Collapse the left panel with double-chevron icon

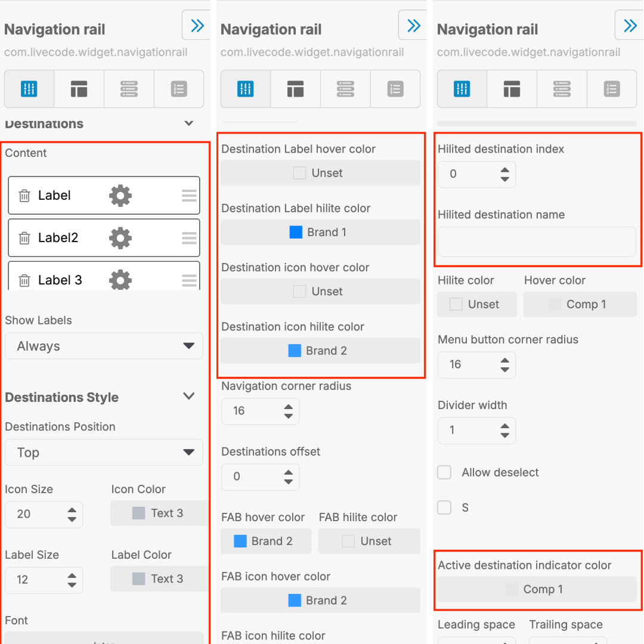[x=197, y=26]
